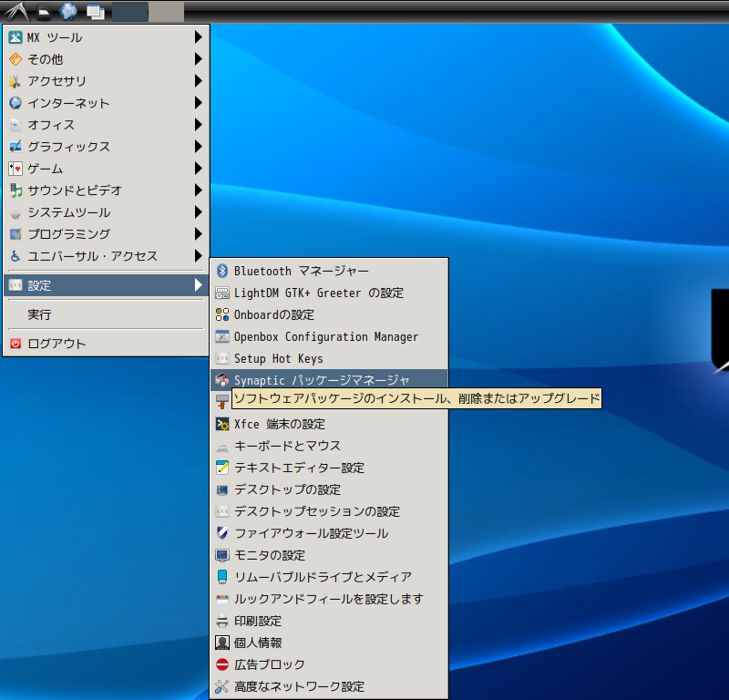Click ログアウト to log out
Viewport: 729px width, 700px height.
pos(91,344)
